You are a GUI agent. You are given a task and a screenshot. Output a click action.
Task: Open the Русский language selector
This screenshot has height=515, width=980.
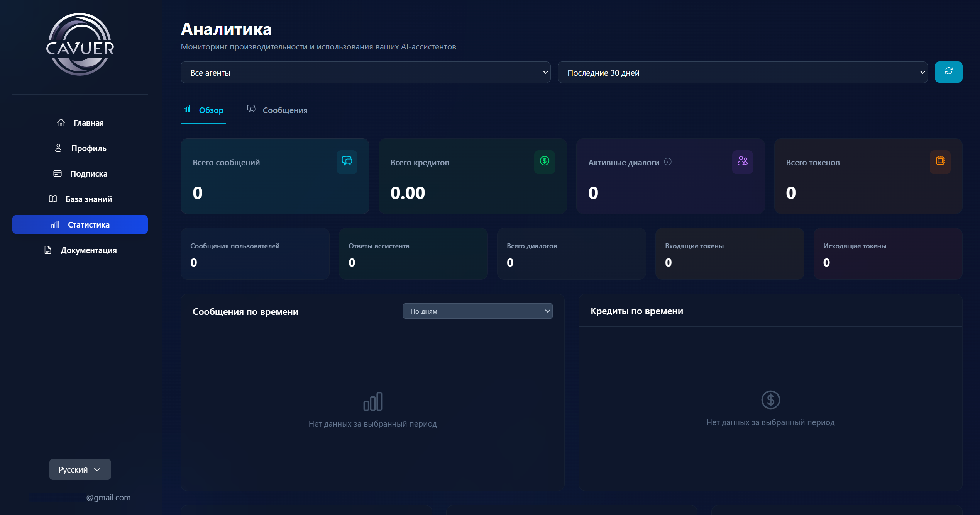(80, 469)
